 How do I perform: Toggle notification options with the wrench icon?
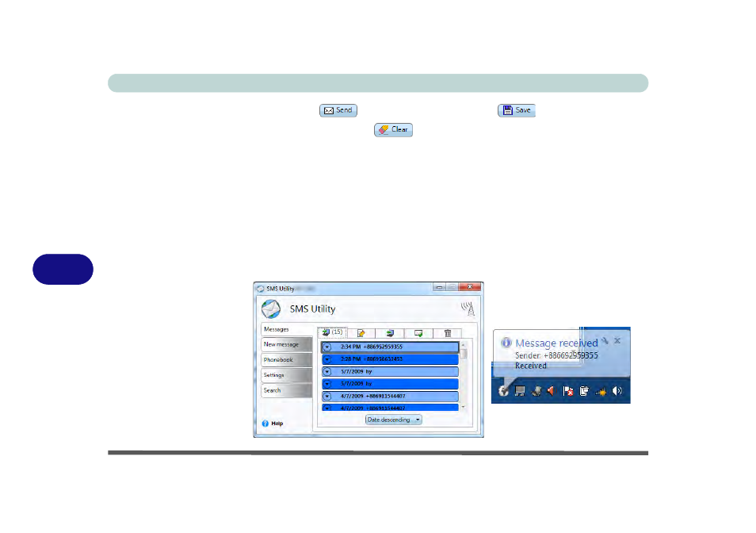[605, 341]
